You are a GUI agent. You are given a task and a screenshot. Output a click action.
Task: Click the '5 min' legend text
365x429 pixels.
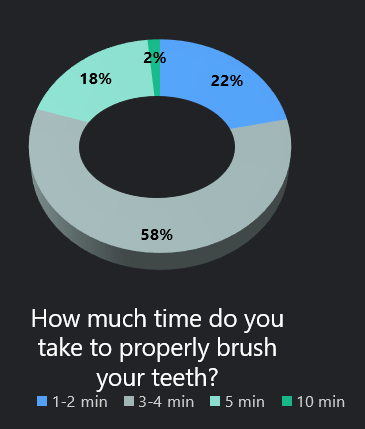click(x=245, y=402)
